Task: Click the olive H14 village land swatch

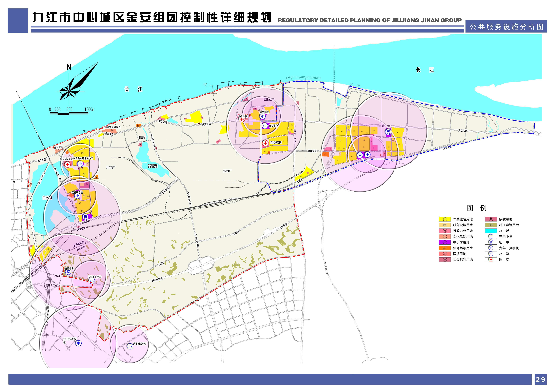Action: tap(491, 225)
